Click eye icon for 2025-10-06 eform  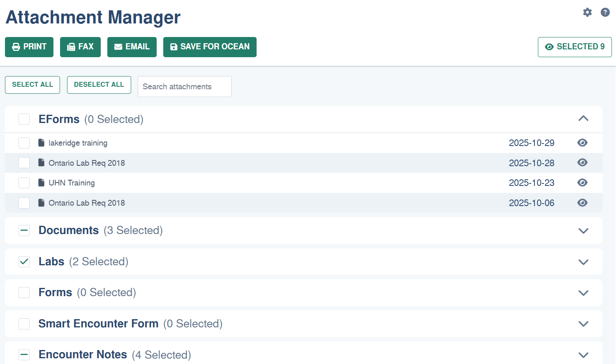click(582, 203)
